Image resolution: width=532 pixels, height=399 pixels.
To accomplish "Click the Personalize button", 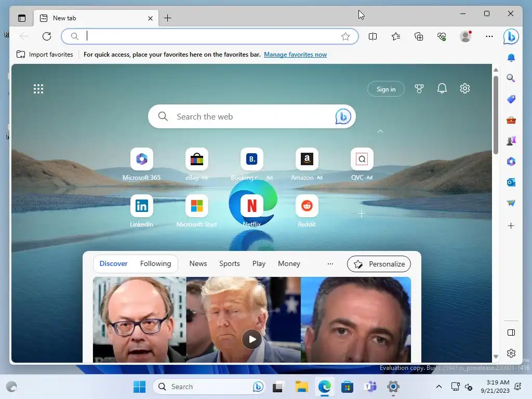I will (x=379, y=264).
